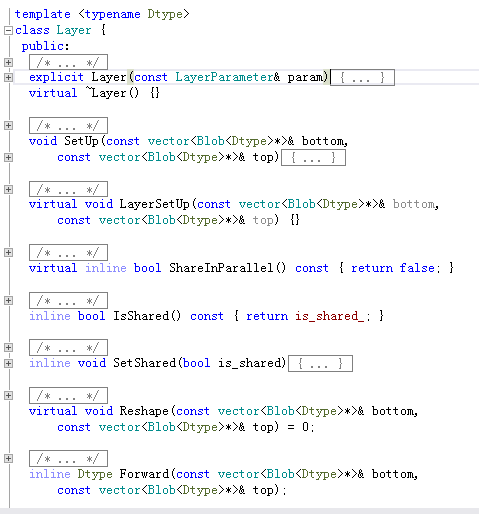Click the greyed 'bottom' parameter of LayerSetUp
Screen dimensions: 479x514
point(413,204)
